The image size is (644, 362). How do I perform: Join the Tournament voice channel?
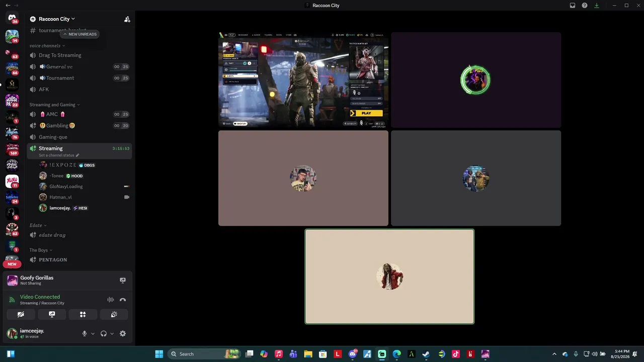[79, 78]
